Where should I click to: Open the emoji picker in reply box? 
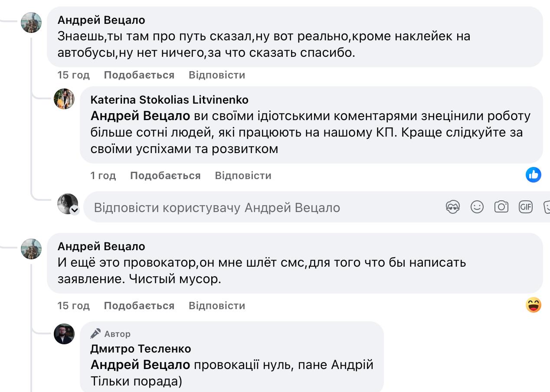click(x=477, y=207)
